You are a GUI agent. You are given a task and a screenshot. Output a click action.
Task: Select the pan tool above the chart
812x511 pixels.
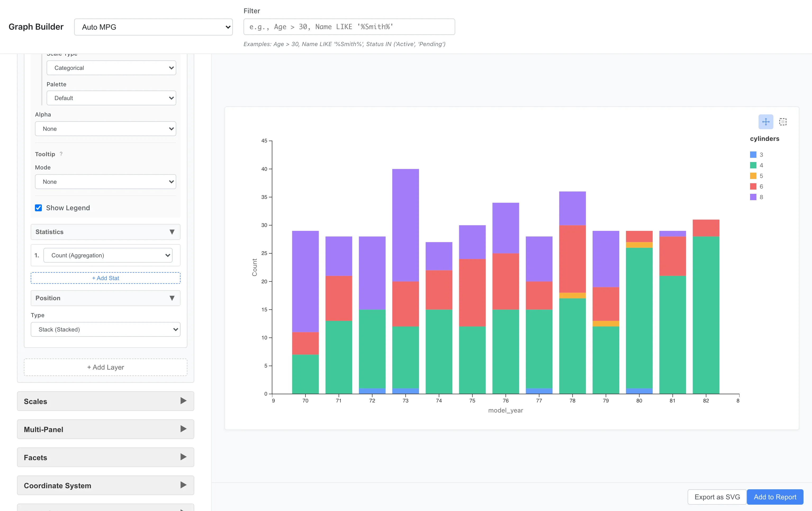(x=766, y=122)
